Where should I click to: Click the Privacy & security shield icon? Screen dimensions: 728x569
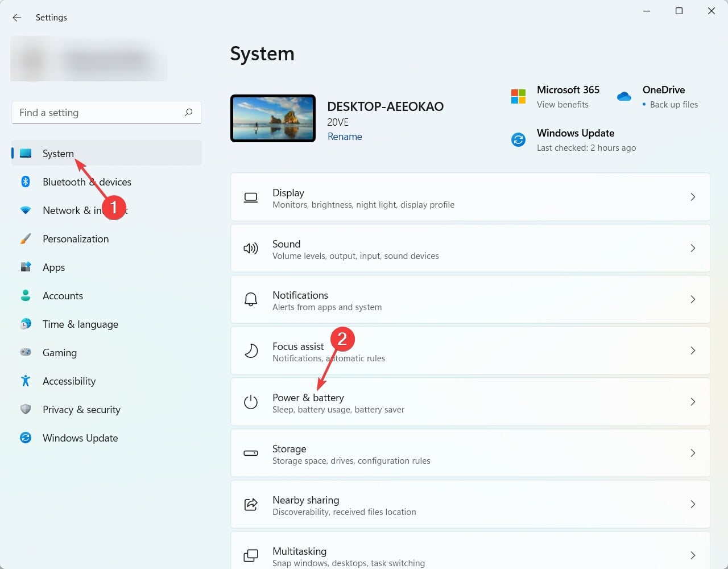[26, 409]
